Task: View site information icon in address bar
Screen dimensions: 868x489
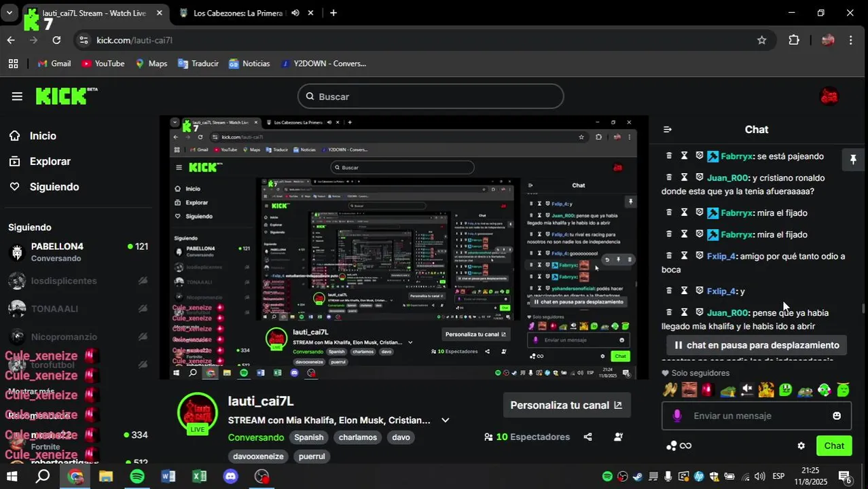Action: (x=84, y=40)
